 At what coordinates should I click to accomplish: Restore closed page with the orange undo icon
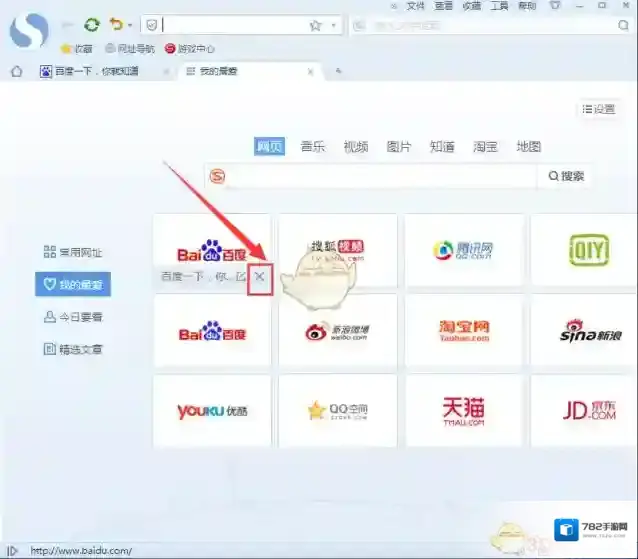116,25
